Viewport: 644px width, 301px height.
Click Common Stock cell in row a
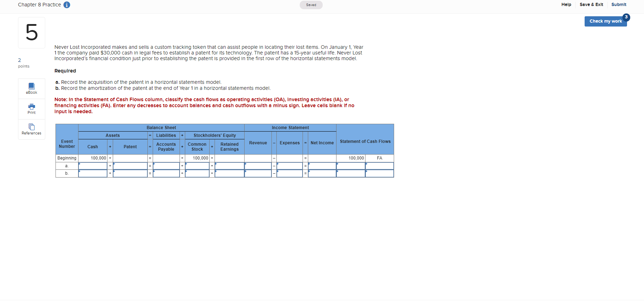[197, 166]
